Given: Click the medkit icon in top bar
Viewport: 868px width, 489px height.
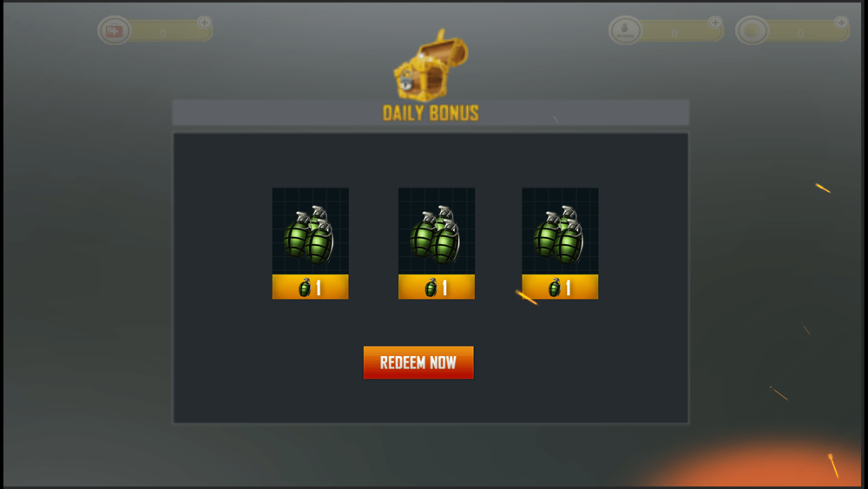Looking at the screenshot, I should point(114,30).
